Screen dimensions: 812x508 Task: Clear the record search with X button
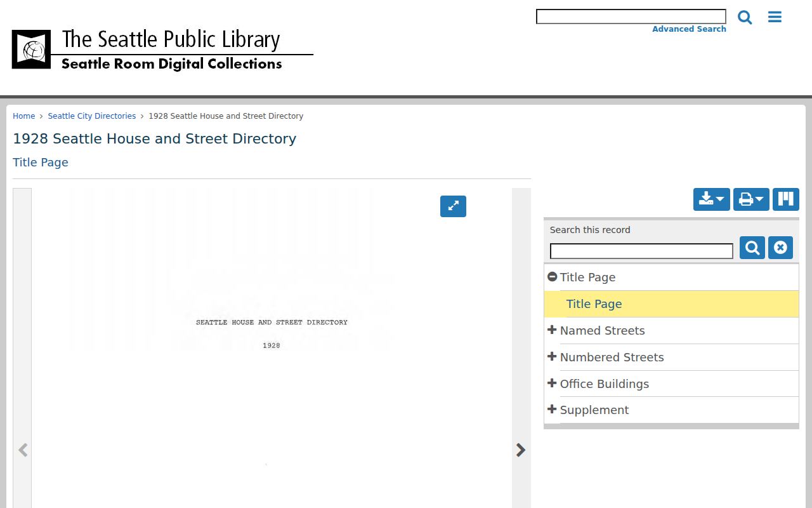point(780,248)
